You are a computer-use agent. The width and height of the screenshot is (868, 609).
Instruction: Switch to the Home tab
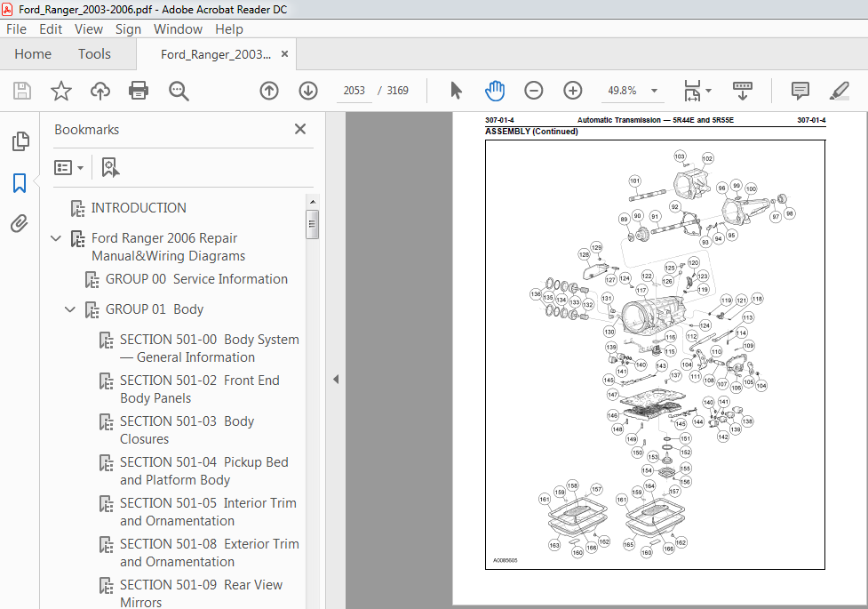coord(33,53)
